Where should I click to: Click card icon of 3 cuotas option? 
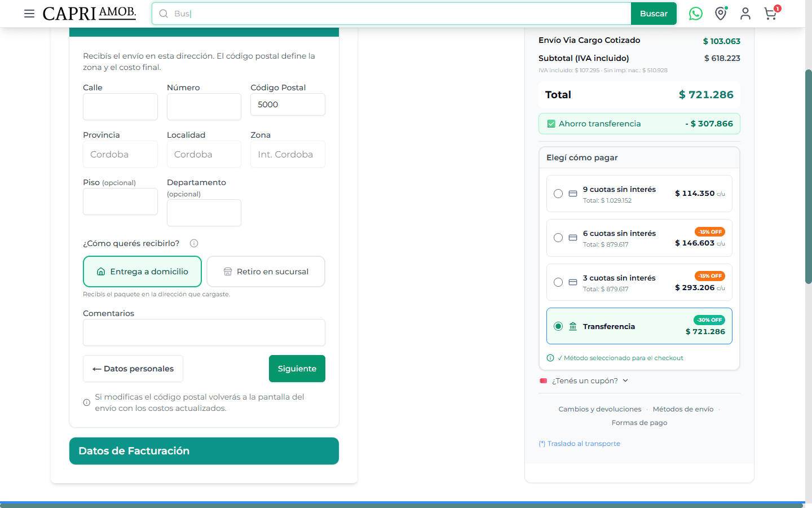coord(573,282)
